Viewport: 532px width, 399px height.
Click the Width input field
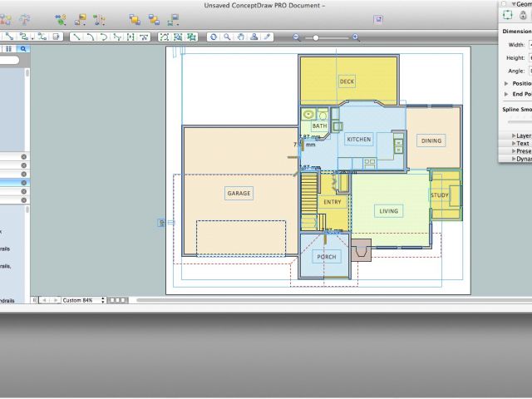pos(530,44)
